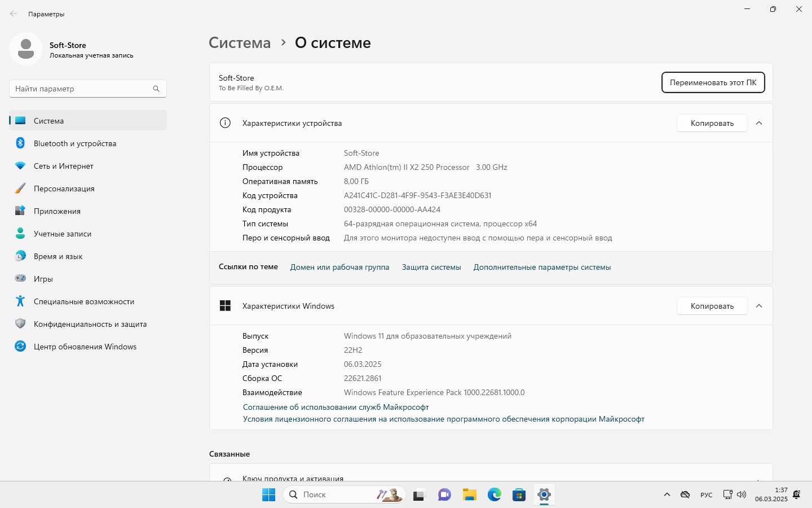The height and width of the screenshot is (508, 812).
Task: Click product code 00328-00000-00000-AA424
Action: pos(392,209)
